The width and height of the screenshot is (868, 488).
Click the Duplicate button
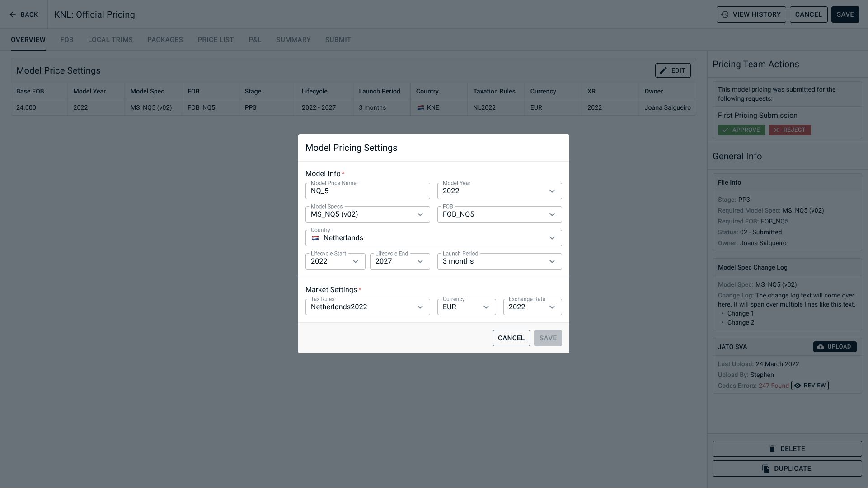787,469
